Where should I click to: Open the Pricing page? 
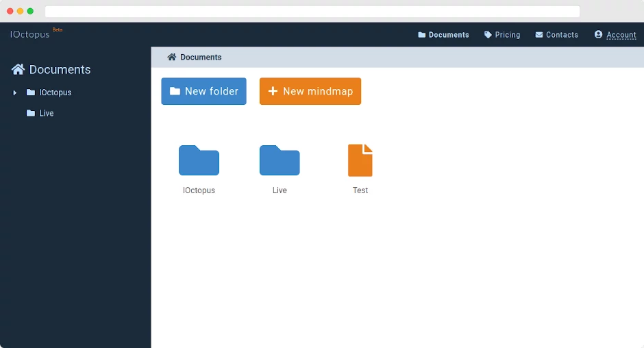tap(502, 35)
